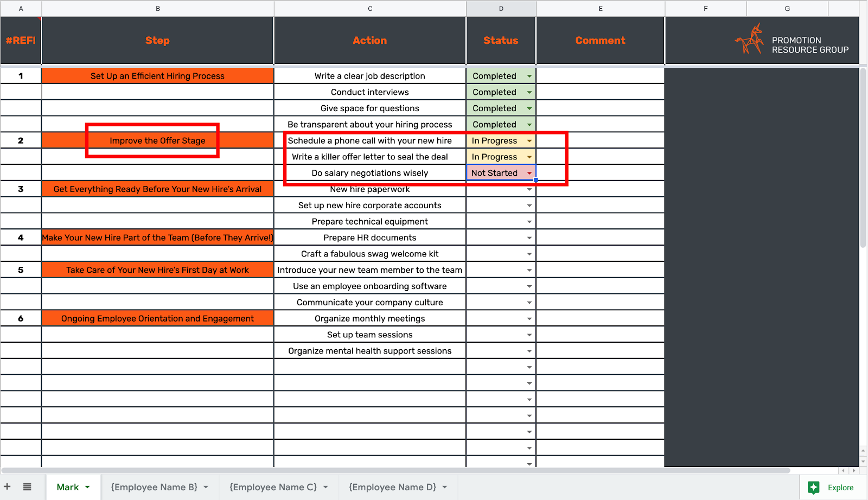Image resolution: width=868 pixels, height=500 pixels.
Task: Open status dropdown for Introduce new team member row
Action: (529, 270)
